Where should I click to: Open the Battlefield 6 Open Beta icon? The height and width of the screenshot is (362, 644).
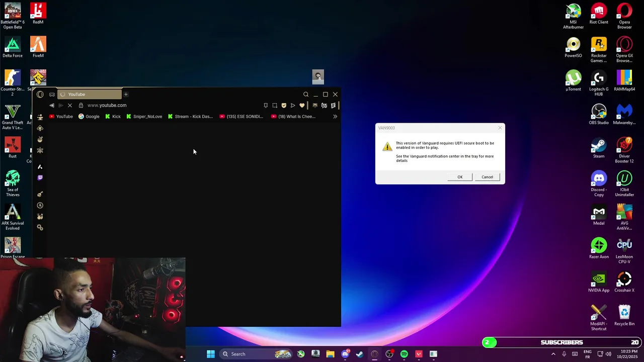pyautogui.click(x=13, y=16)
